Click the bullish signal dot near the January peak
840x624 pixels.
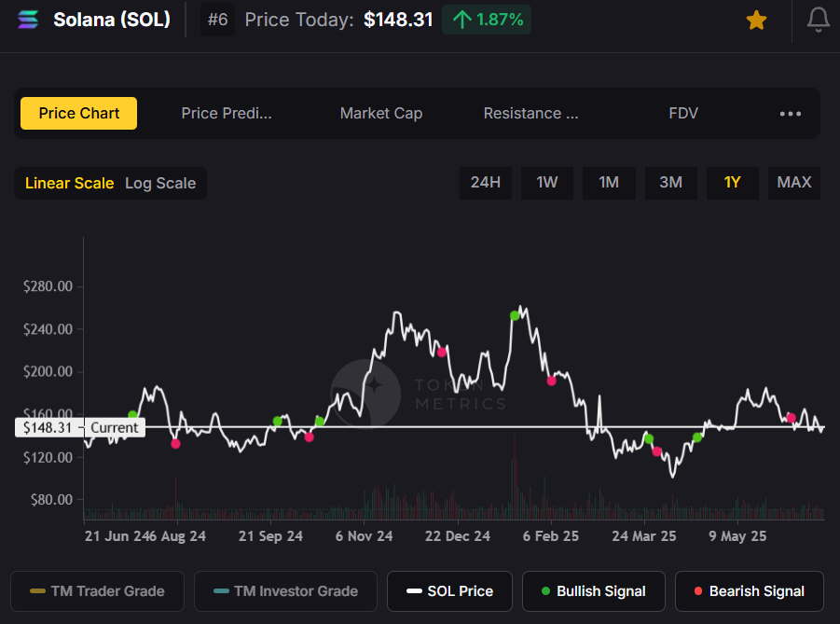pyautogui.click(x=515, y=316)
